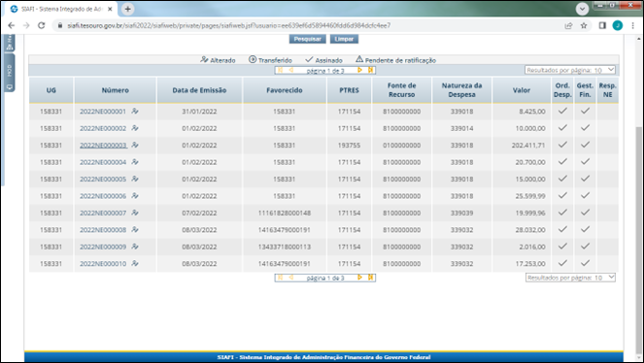Click Alterado icon beside 2022NE000008
This screenshot has height=363, width=644.
[x=135, y=230]
